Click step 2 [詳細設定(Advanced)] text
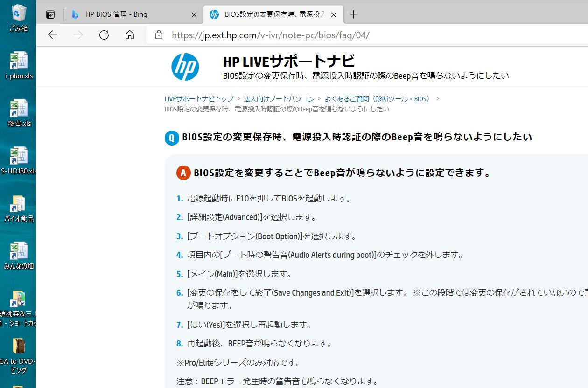The width and height of the screenshot is (588, 388). click(252, 217)
